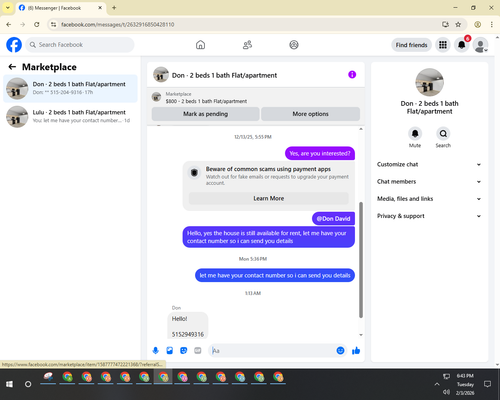Select the Messenger | Facebook tab
Viewport: 500px width, 400px height.
point(61,8)
